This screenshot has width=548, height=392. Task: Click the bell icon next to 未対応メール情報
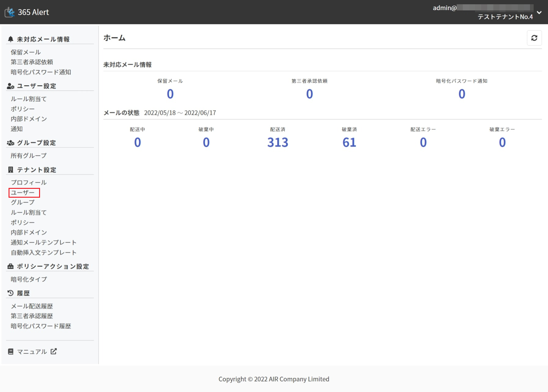click(x=11, y=39)
